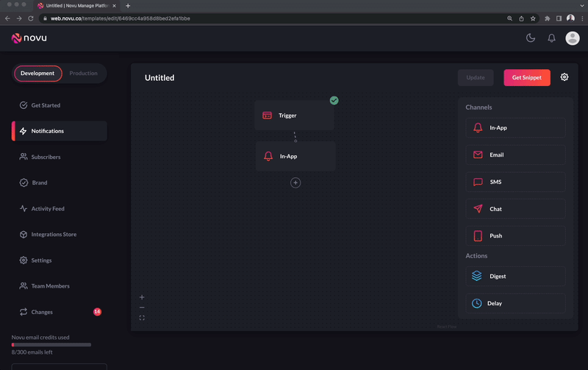The image size is (588, 370).
Task: Click browser zoom magnifier icon
Action: 509,18
